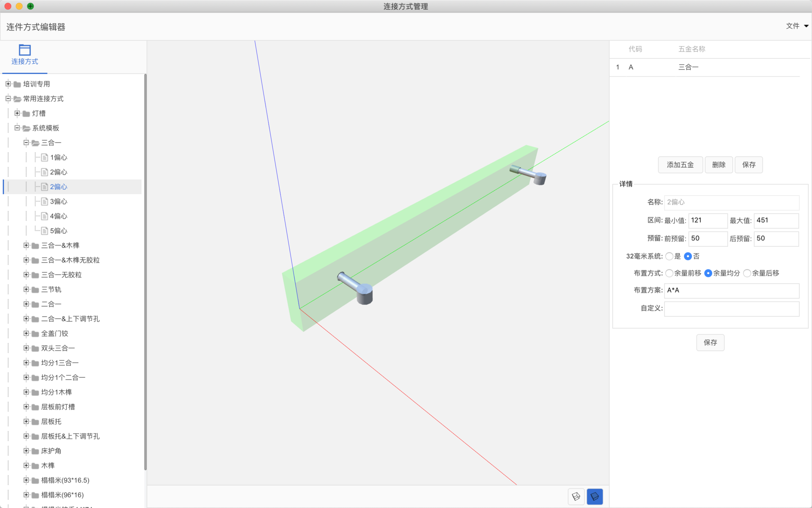Switch to wireframe cube view mode
Screen dimensions: 812x508
pos(576,496)
